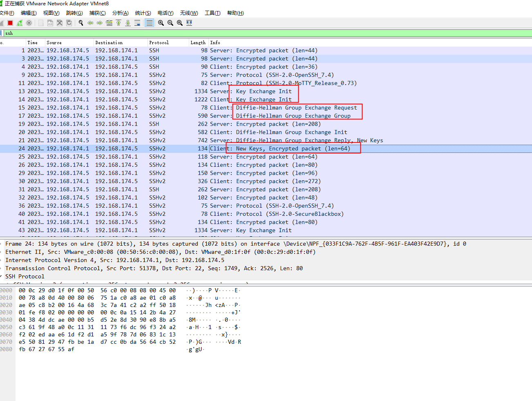Screen dimensions: 532x401
Task: Open the Find packet magnifier tool
Action: [x=81, y=23]
